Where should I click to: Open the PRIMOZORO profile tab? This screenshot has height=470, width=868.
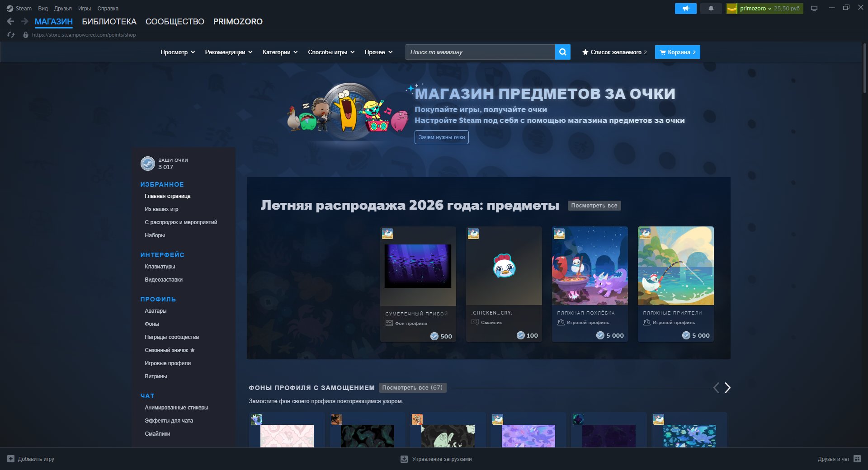[x=238, y=22]
